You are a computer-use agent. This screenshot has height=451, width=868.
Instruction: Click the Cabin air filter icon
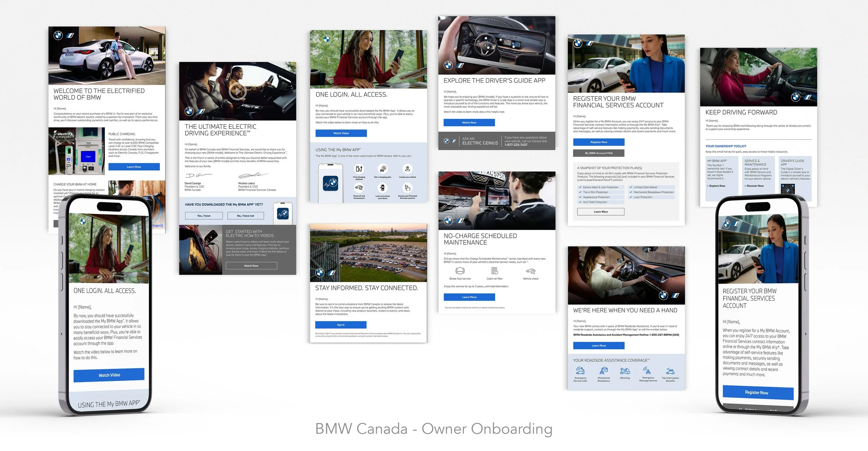[494, 271]
